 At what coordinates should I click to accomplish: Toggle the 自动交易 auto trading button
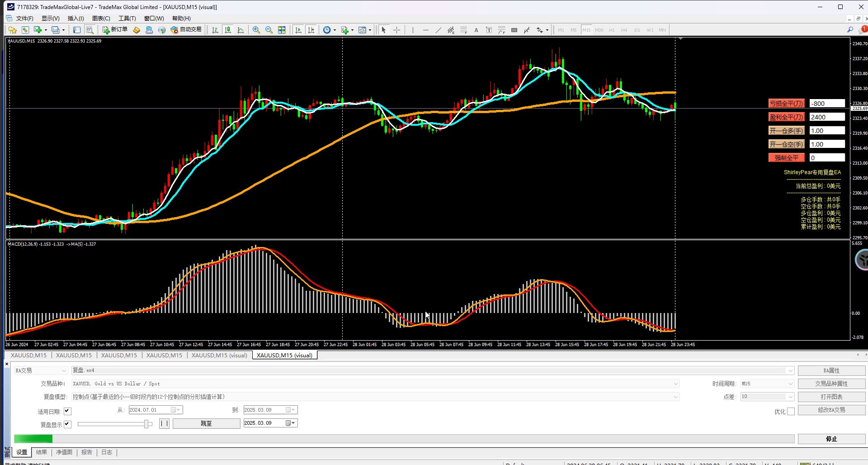click(x=186, y=30)
